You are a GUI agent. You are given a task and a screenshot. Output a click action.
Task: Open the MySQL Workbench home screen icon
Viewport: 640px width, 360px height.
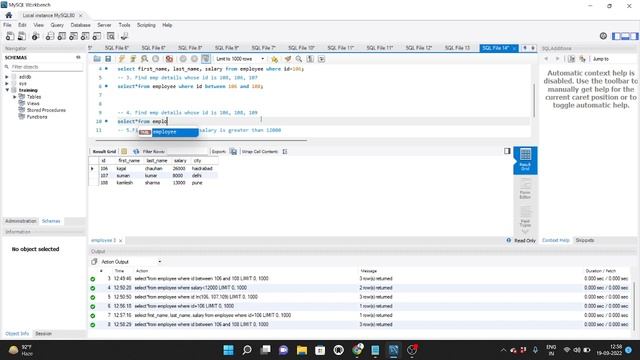pyautogui.click(x=9, y=15)
